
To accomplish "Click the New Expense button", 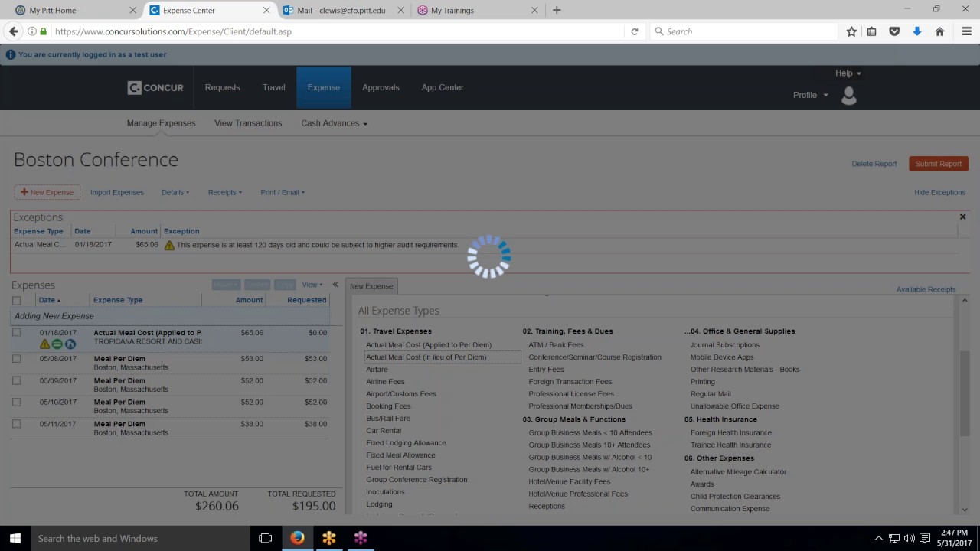I will [x=47, y=192].
